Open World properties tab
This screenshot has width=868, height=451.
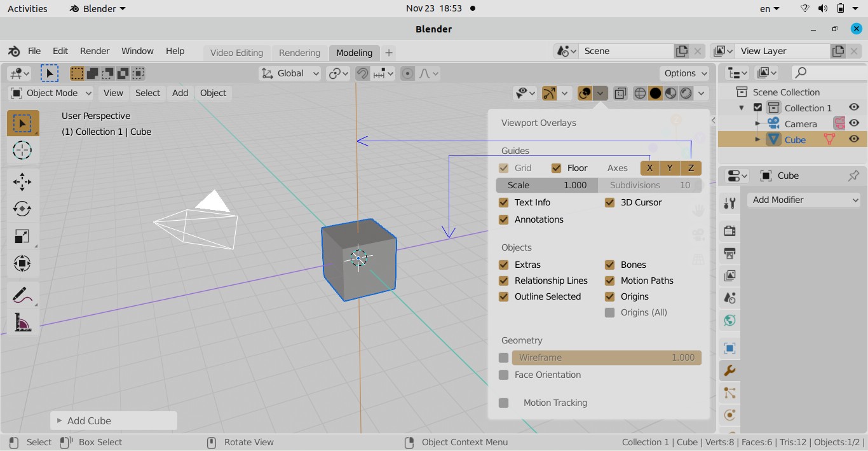point(729,321)
